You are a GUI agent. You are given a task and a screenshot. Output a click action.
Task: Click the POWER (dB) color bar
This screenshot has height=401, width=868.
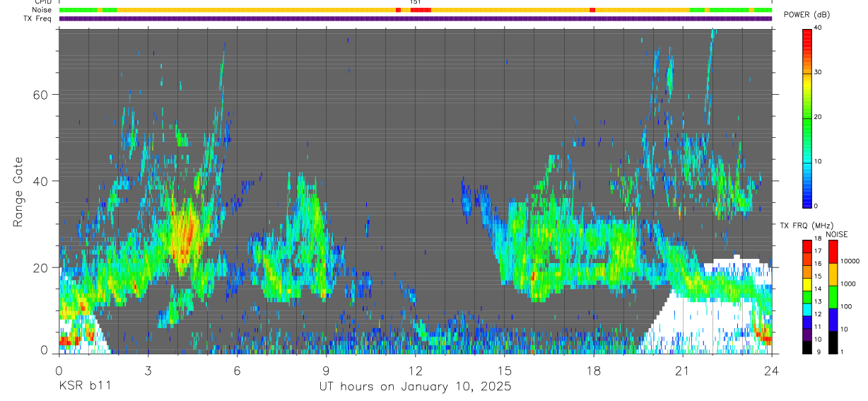coord(807,117)
